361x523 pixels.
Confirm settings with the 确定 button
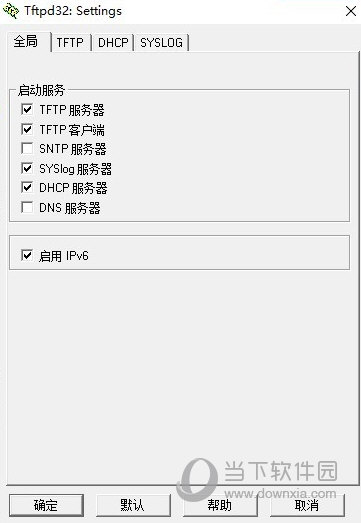pos(46,505)
